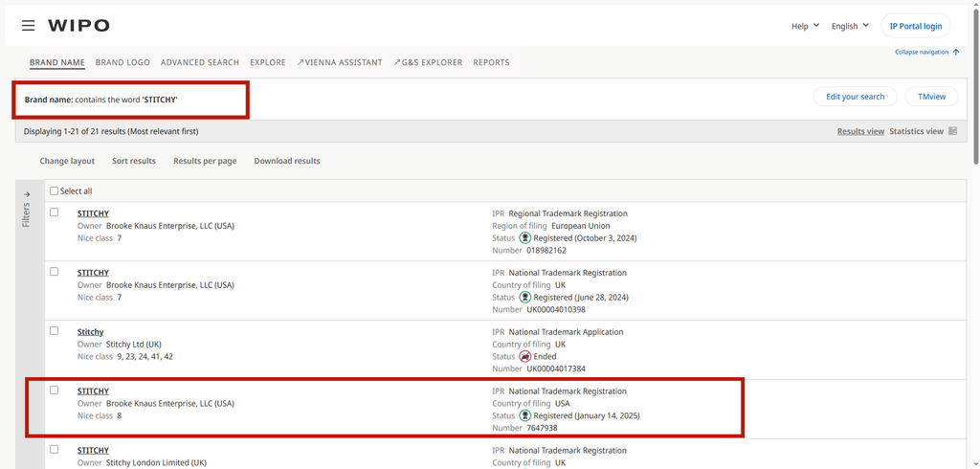Click the registered status icon for 018982162
The height and width of the screenshot is (469, 980).
(525, 237)
